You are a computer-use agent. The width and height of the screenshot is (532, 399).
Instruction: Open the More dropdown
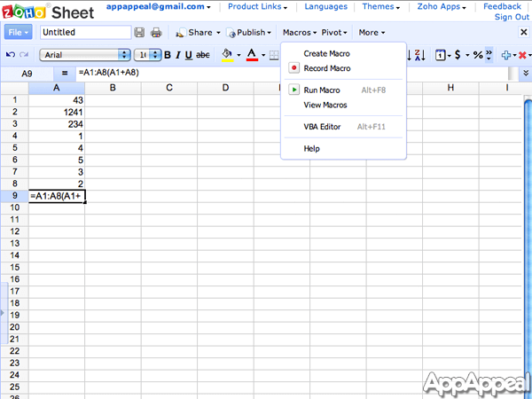click(x=372, y=33)
